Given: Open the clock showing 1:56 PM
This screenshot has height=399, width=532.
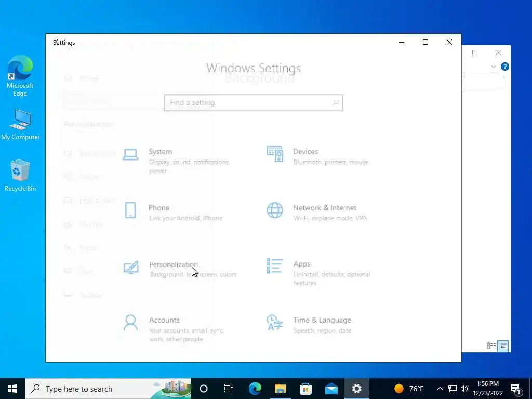Looking at the screenshot, I should click(x=488, y=389).
